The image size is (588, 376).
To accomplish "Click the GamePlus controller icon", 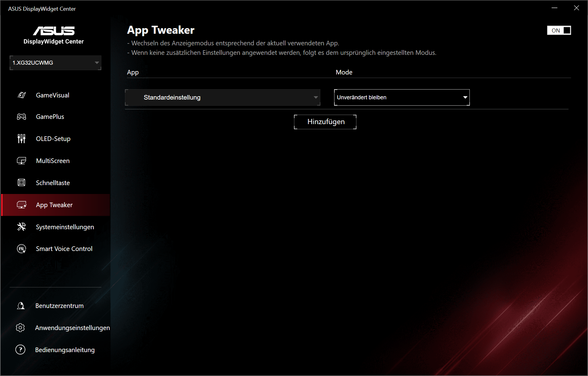I will (x=21, y=117).
